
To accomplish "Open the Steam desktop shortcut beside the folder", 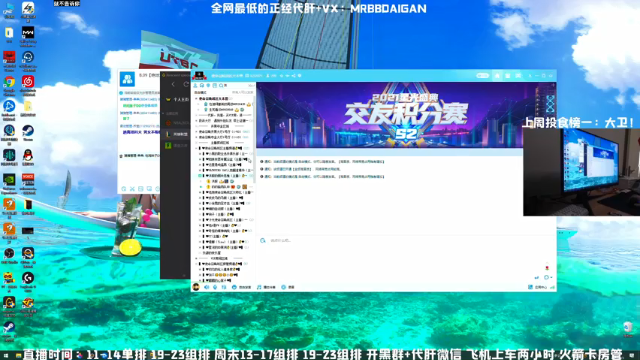I will pyautogui.click(x=28, y=133).
